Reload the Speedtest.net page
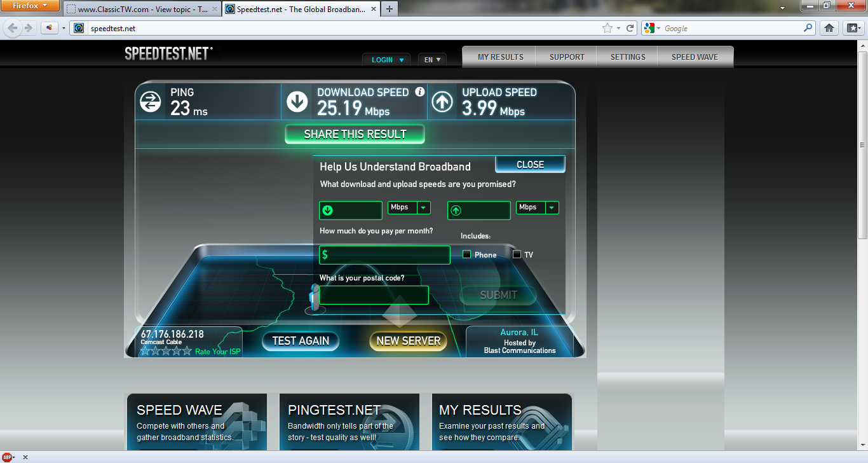868x463 pixels. 630,28
